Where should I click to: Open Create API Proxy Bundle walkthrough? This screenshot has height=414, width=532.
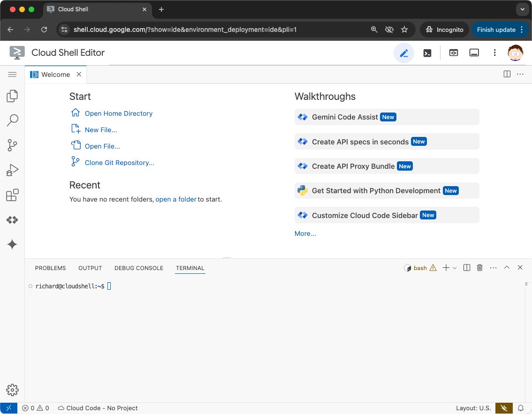point(387,166)
